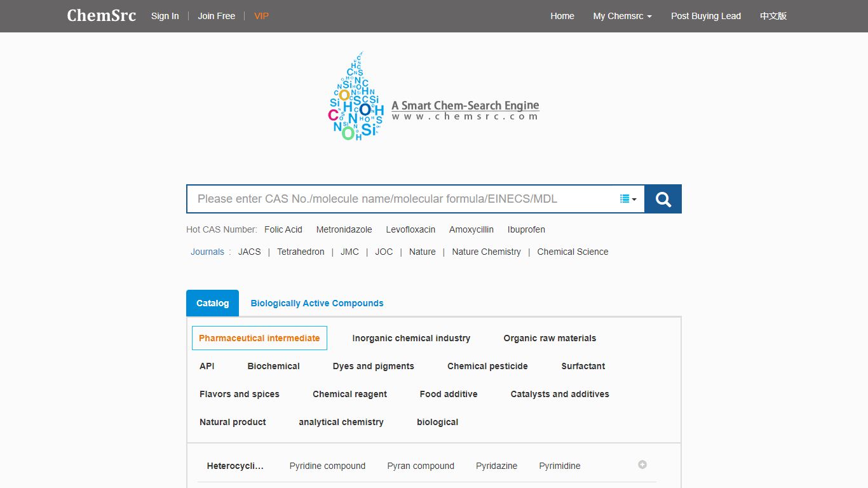Image resolution: width=868 pixels, height=488 pixels.
Task: Select Chemical pesticide category
Action: pos(487,366)
